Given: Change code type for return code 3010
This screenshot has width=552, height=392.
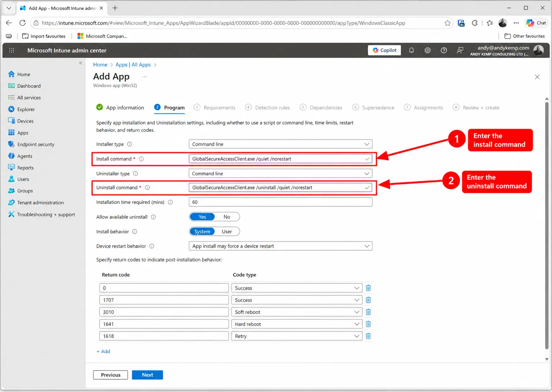Looking at the screenshot, I should (x=297, y=312).
